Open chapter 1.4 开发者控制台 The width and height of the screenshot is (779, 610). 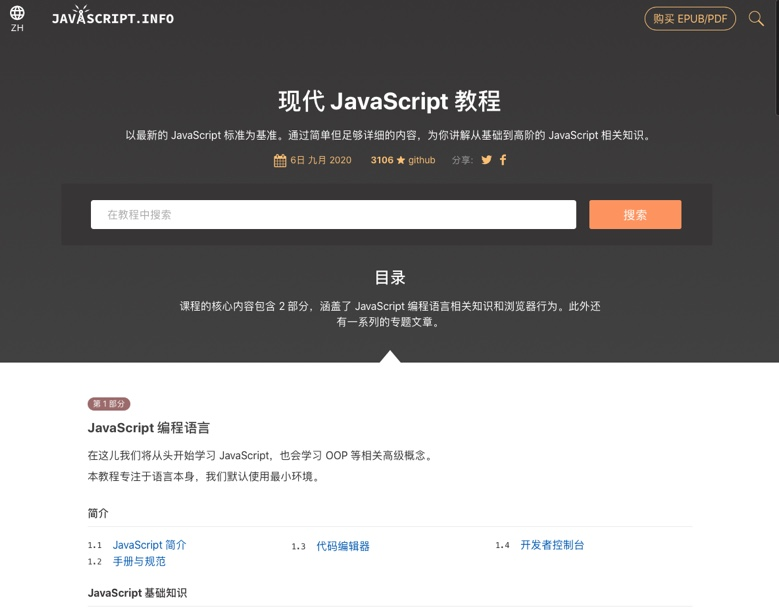(552, 545)
